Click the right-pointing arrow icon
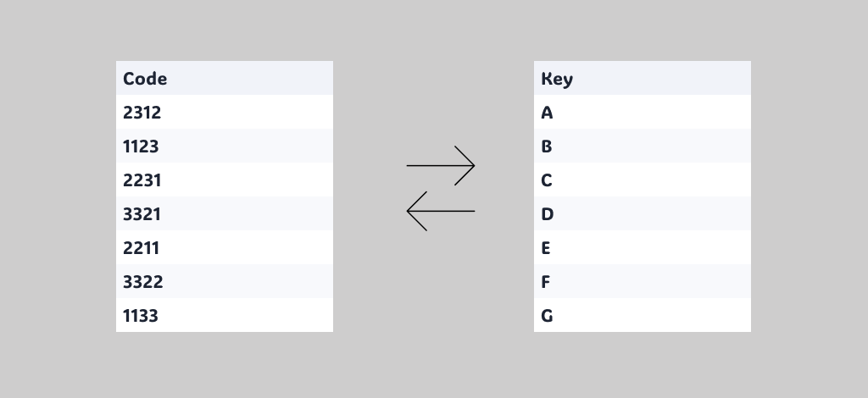This screenshot has height=398, width=868. tap(441, 165)
